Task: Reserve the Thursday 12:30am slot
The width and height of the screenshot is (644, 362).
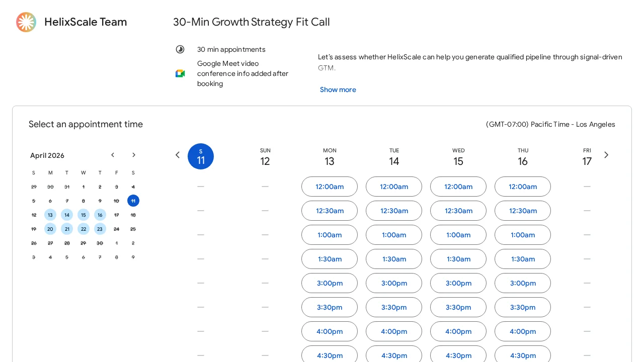Action: 523,211
